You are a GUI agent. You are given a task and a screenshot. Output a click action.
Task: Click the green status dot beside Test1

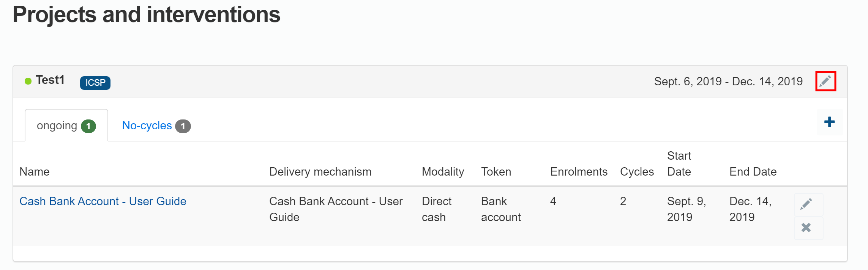point(28,81)
